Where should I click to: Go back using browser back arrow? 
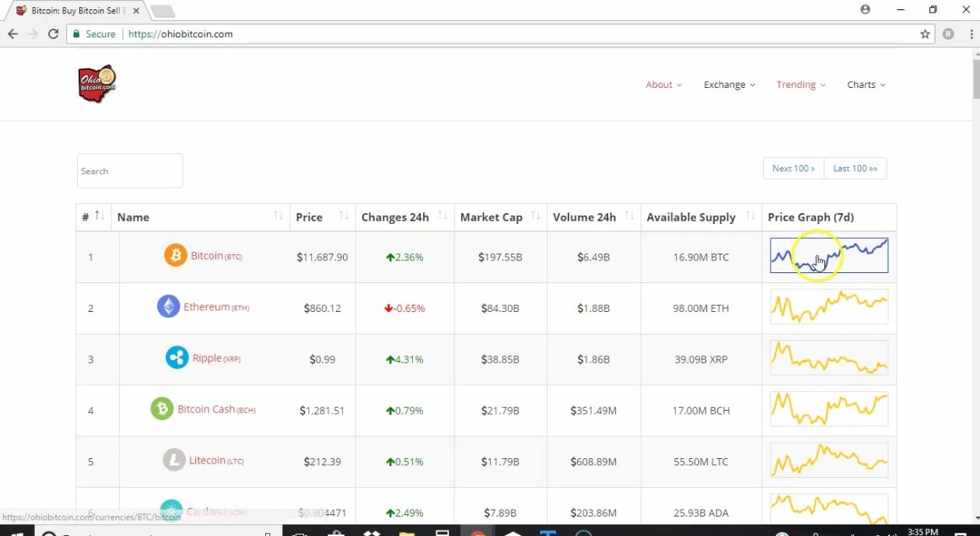pyautogui.click(x=12, y=34)
